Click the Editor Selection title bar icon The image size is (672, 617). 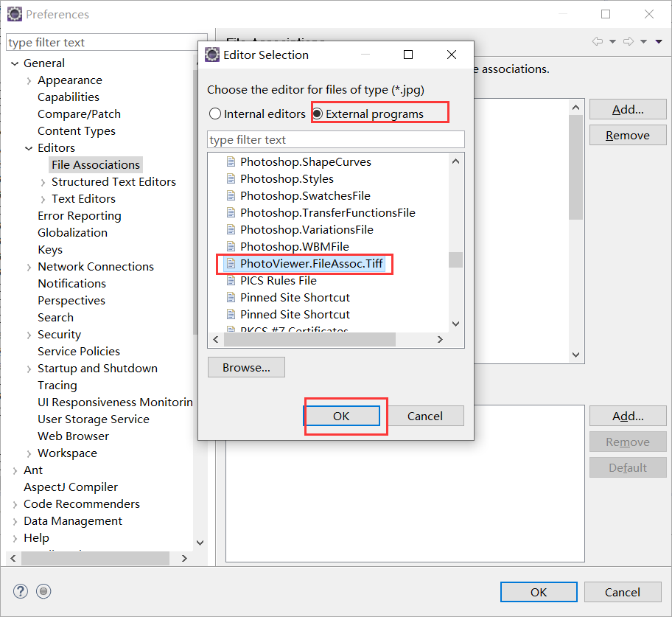click(x=212, y=55)
